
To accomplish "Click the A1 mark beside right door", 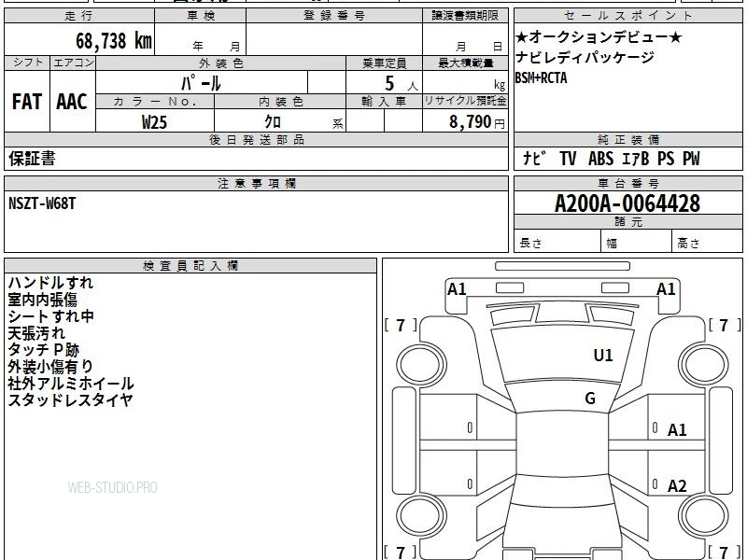I will 677,430.
